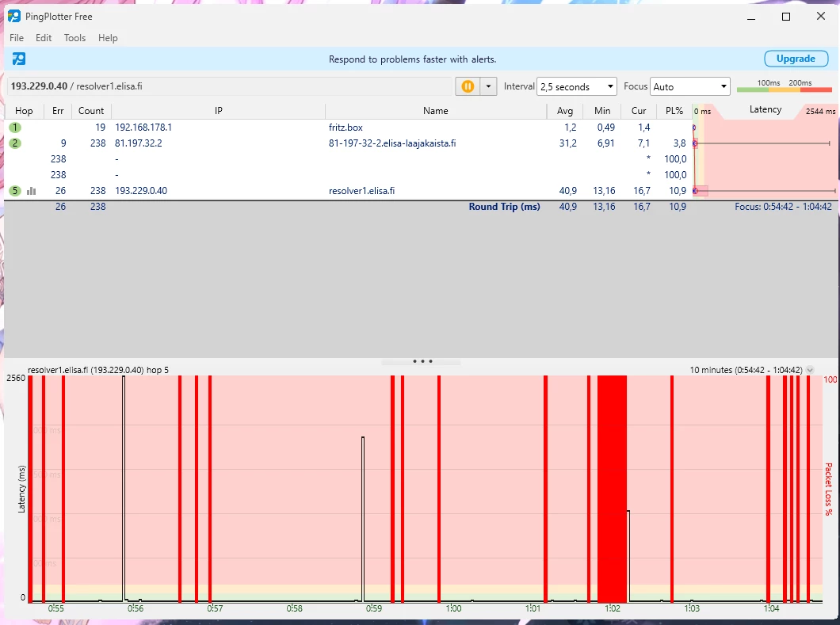The image size is (840, 625).
Task: Select 81-197-32-2.elisa-laajakaista.fi hop name
Action: [x=392, y=143]
